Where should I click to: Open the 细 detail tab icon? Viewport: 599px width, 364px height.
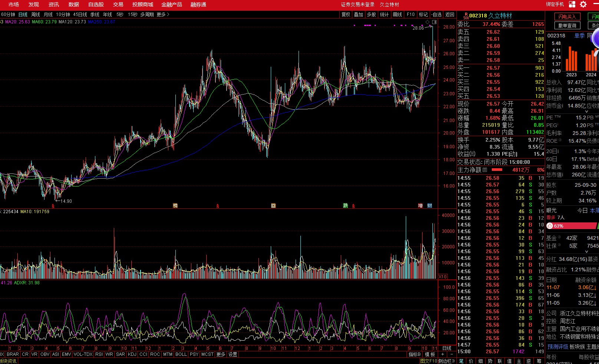point(481,361)
